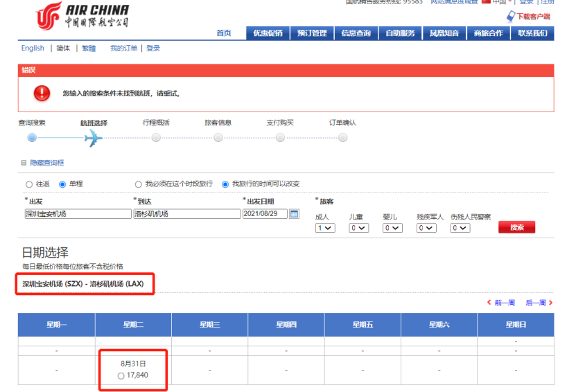576x392 pixels.
Task: Click the 查询搜索 progress step circle
Action: tap(31, 138)
